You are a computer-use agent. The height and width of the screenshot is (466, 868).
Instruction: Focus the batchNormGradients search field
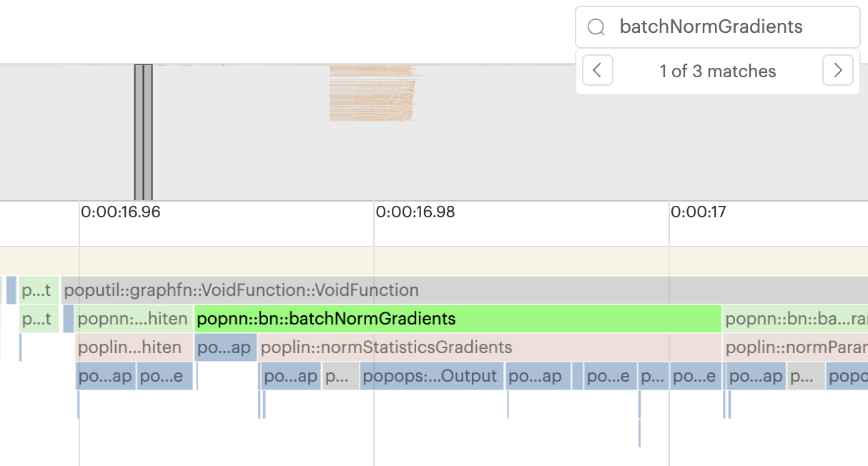pyautogui.click(x=729, y=27)
